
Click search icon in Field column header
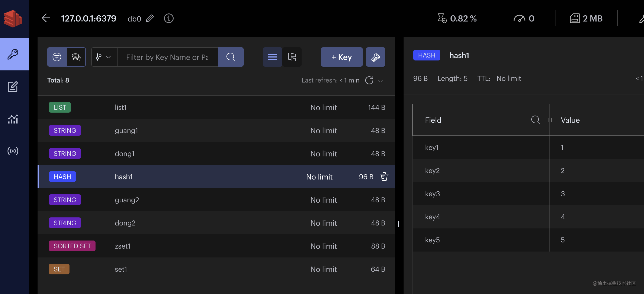pos(535,120)
